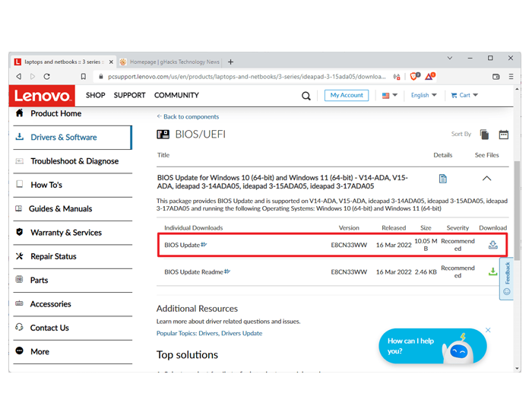Click the BIOS Update package title text
532x406 pixels.
pyautogui.click(x=283, y=182)
